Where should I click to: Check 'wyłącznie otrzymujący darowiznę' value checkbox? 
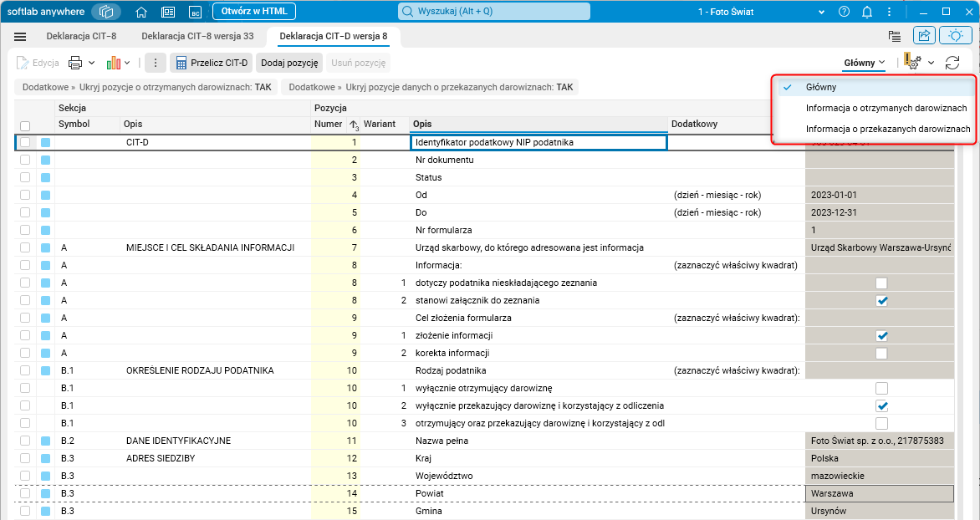pos(881,389)
